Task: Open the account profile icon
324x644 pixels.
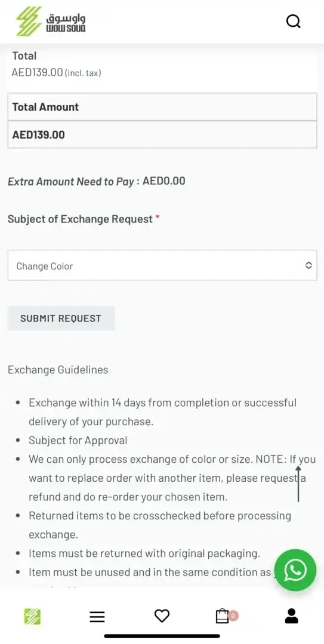Action: point(292,615)
